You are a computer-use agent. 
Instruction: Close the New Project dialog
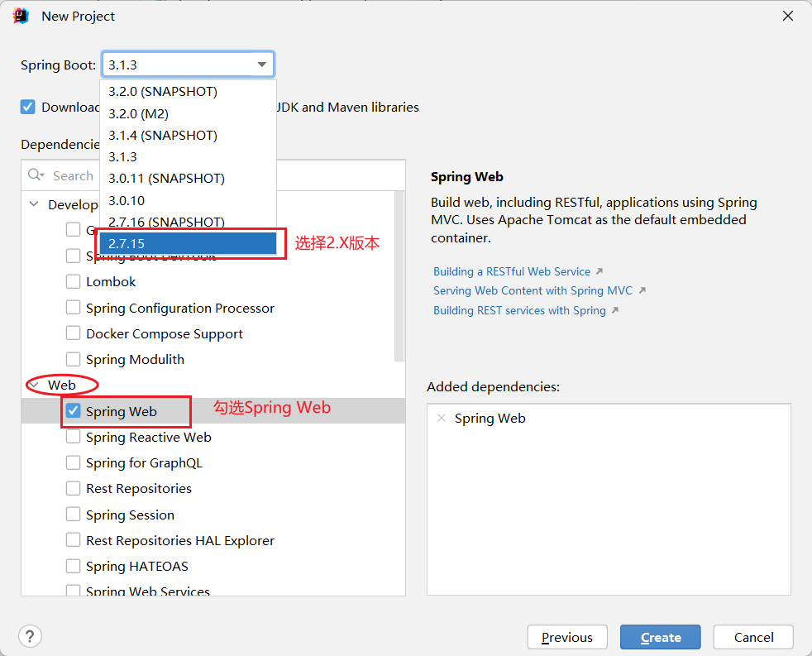pyautogui.click(x=788, y=16)
